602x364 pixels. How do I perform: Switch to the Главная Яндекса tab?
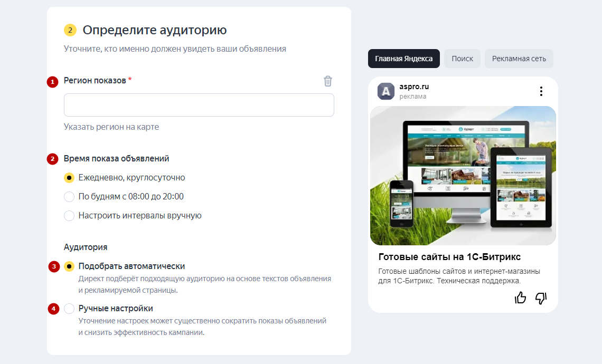[x=403, y=59]
